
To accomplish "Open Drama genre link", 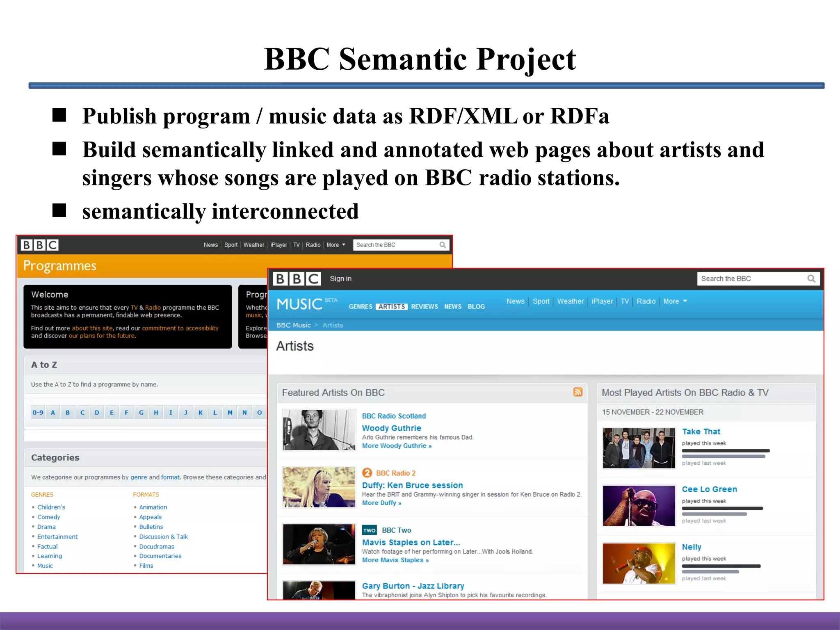I will pos(46,527).
